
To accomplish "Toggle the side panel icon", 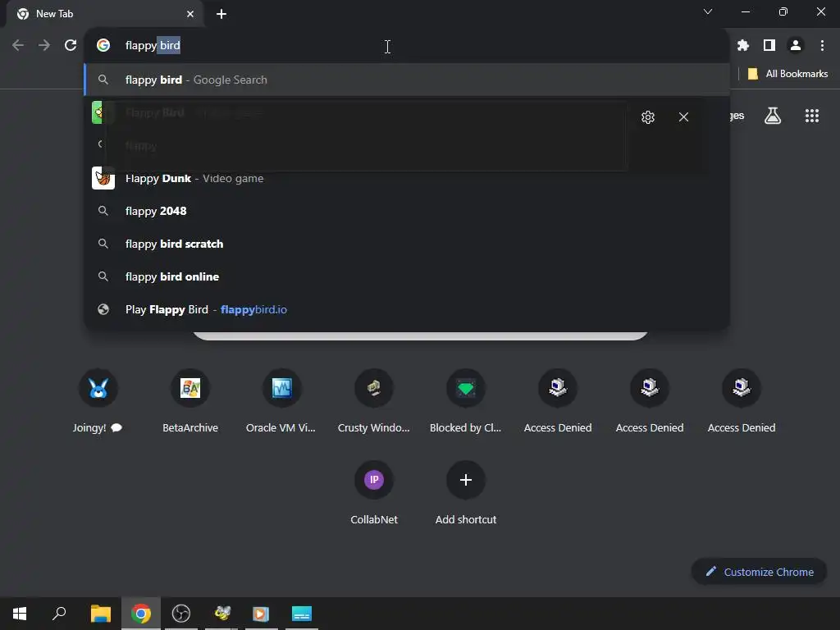I will [769, 46].
